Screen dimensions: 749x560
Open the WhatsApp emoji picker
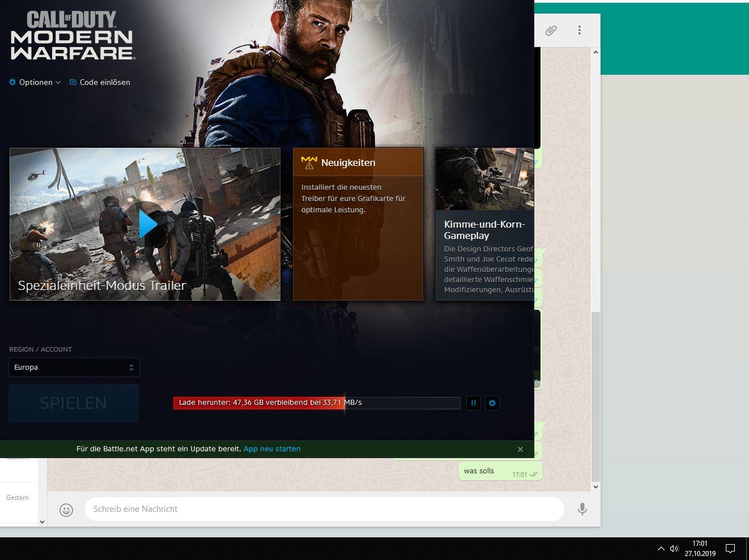tap(66, 510)
